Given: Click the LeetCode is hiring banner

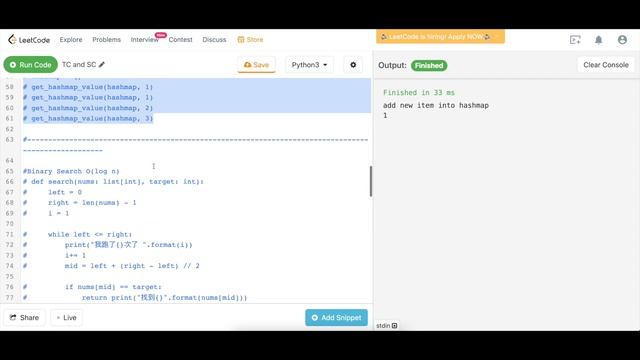Looking at the screenshot, I should coord(440,37).
